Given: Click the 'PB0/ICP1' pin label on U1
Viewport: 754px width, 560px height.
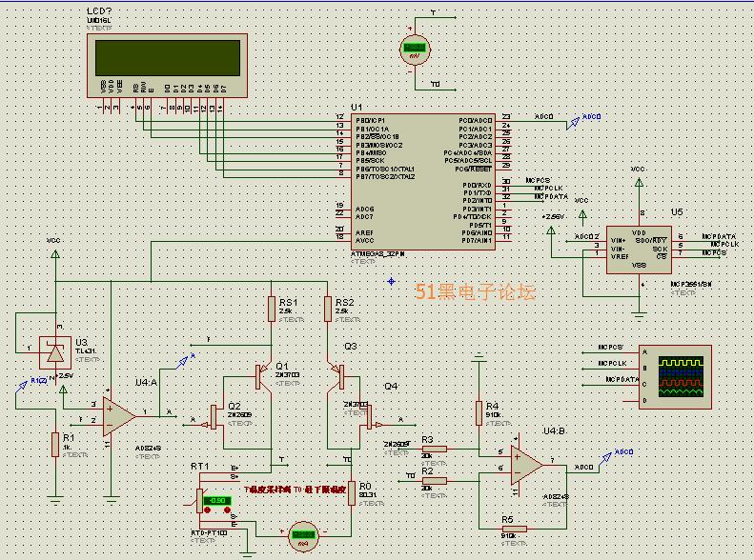Looking at the screenshot, I should point(370,121).
